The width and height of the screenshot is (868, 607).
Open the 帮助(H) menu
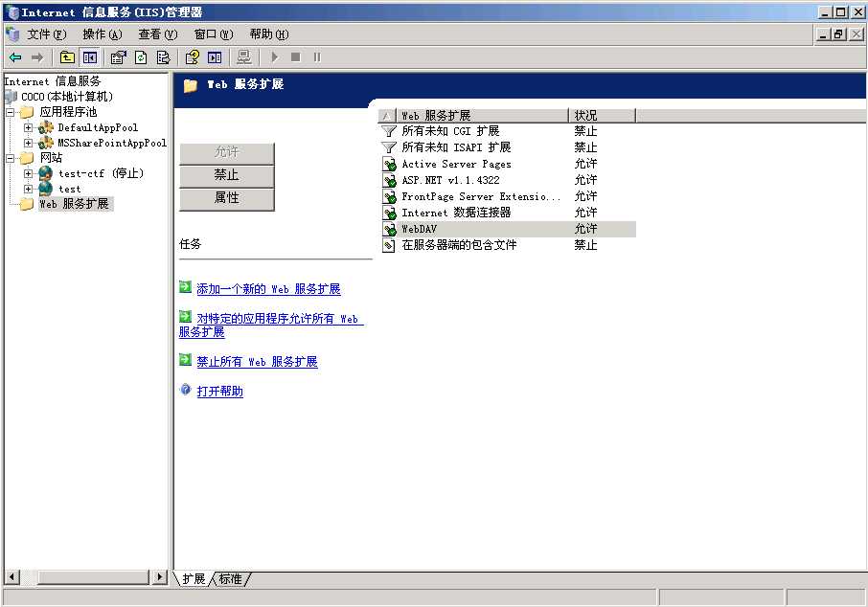[x=269, y=34]
